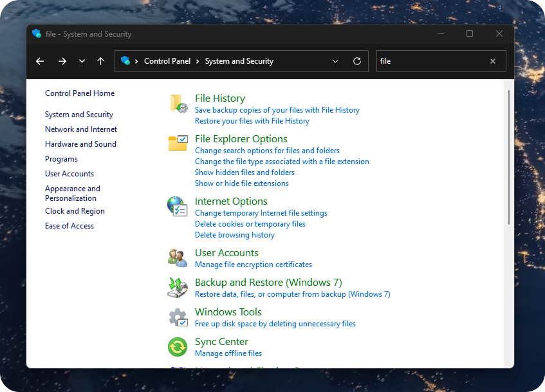The image size is (545, 392).
Task: Click the File Explorer Options icon
Action: pos(178,143)
